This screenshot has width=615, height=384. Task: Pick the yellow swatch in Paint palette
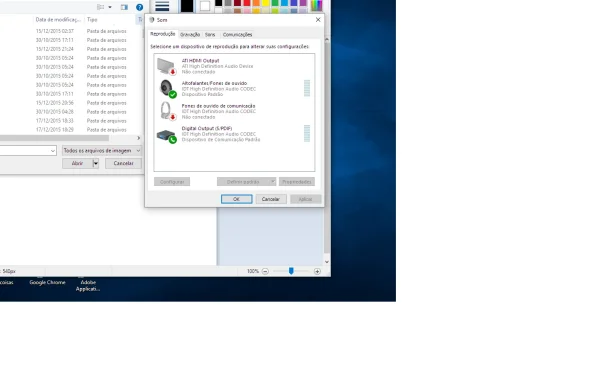tap(266, 3)
